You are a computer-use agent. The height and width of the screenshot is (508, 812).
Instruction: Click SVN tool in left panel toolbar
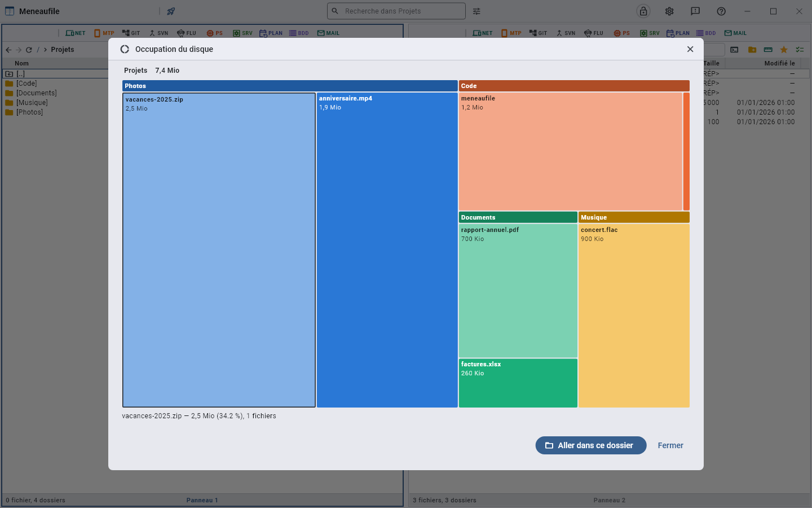pos(158,33)
